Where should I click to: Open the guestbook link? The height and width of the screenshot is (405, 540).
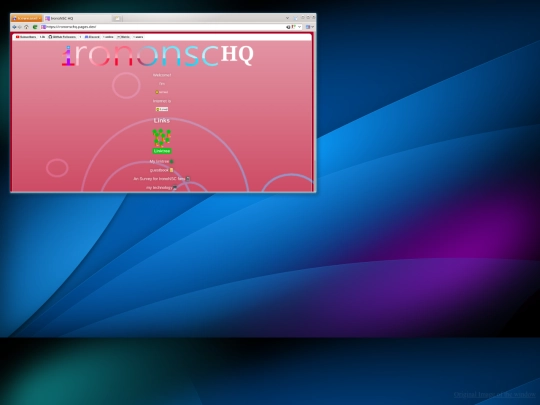tap(162, 170)
